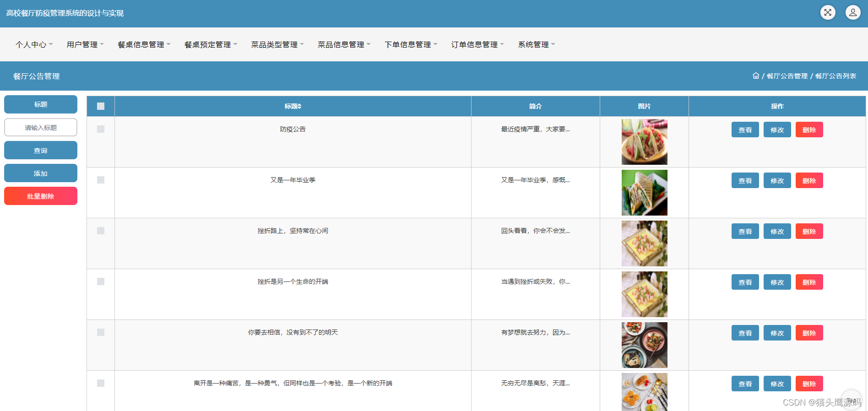Tick checkbox for 你要去相信 row

click(101, 332)
